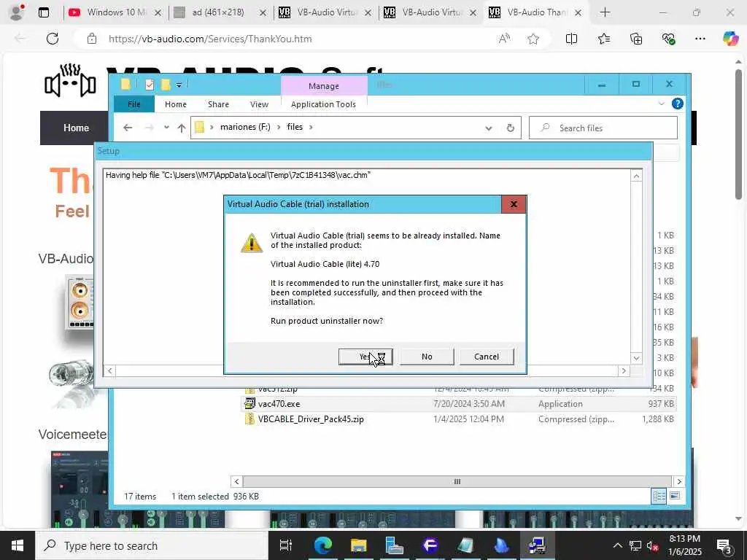747x560 pixels.
Task: Click Yes to run the uninstaller
Action: click(x=365, y=357)
